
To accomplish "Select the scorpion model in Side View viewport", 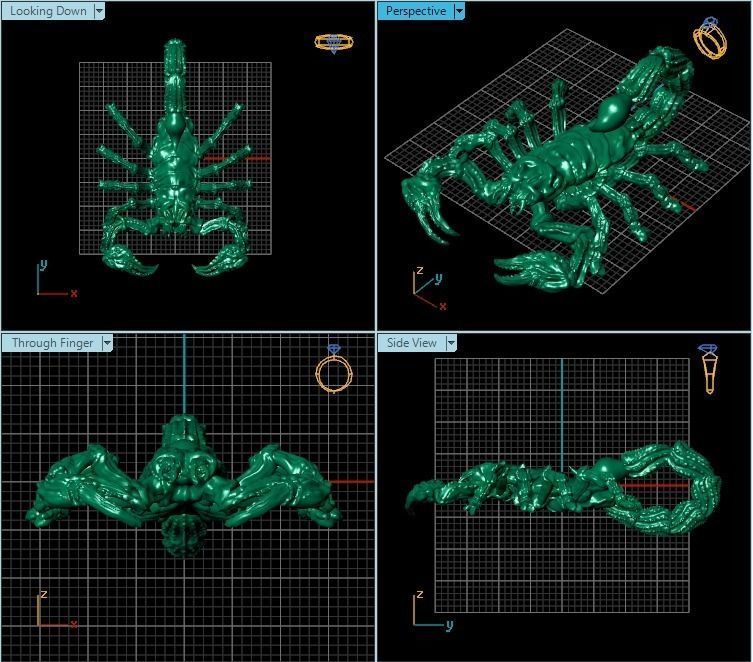I will point(563,488).
